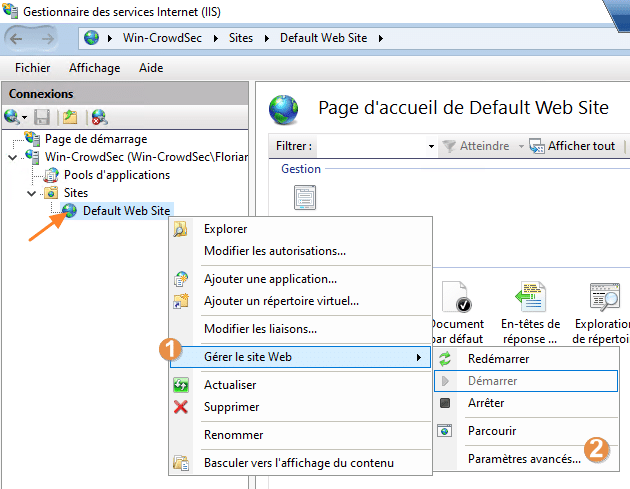Collapse the Win-CrowdSec server node
The image size is (630, 489).
click(x=12, y=157)
